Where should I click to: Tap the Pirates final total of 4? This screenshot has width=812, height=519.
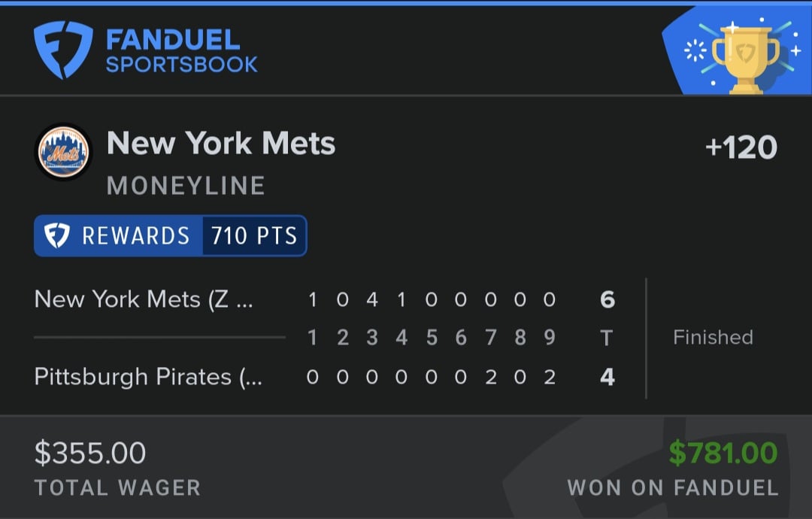pyautogui.click(x=607, y=377)
